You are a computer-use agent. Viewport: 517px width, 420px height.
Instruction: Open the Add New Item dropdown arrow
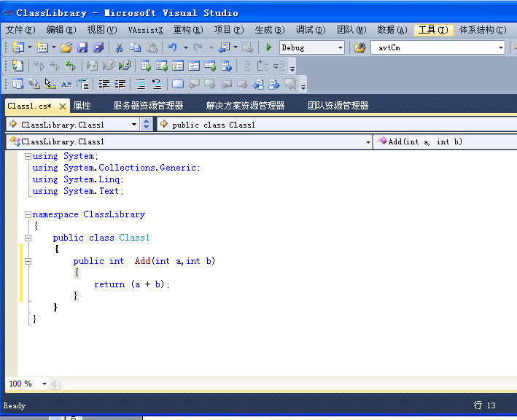[54, 48]
